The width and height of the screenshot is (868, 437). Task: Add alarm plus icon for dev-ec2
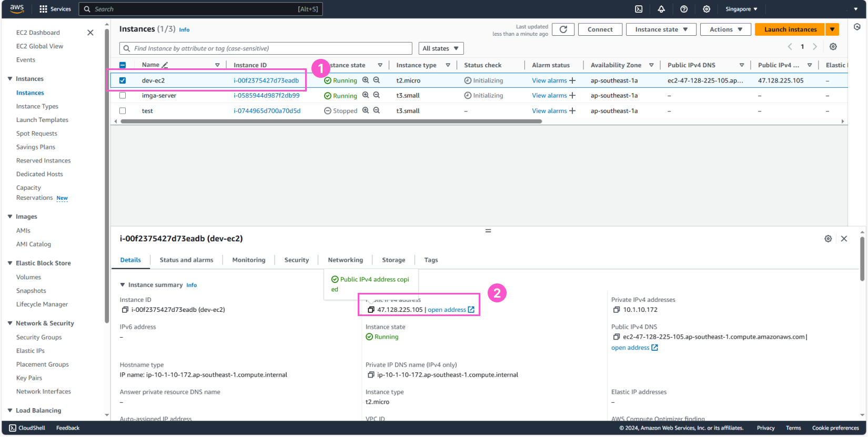pyautogui.click(x=572, y=80)
